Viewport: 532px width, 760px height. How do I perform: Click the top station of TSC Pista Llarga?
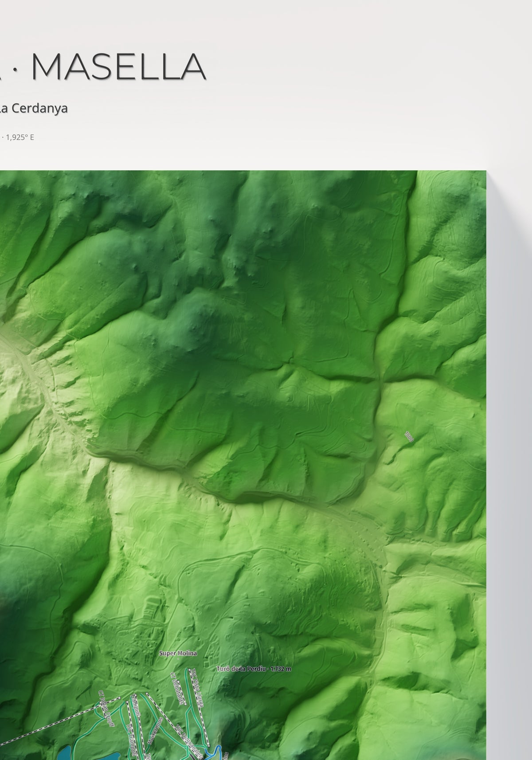click(x=189, y=670)
